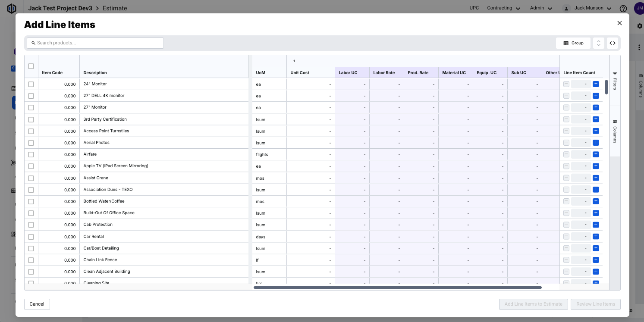Click the count field in 24" Monitor row
Viewport: 644px width, 322px height.
581,84
